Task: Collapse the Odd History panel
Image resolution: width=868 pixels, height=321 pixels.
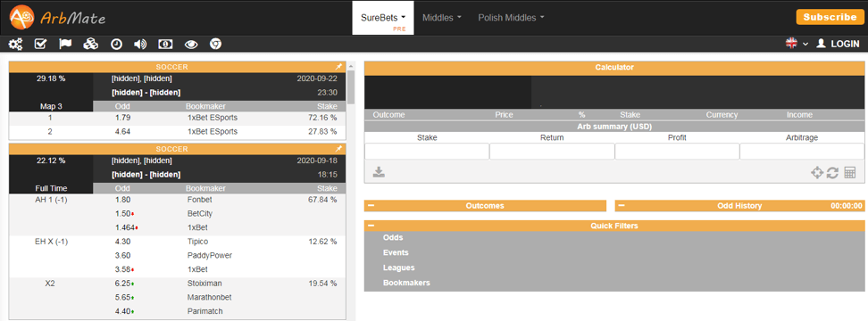Action: pyautogui.click(x=622, y=205)
